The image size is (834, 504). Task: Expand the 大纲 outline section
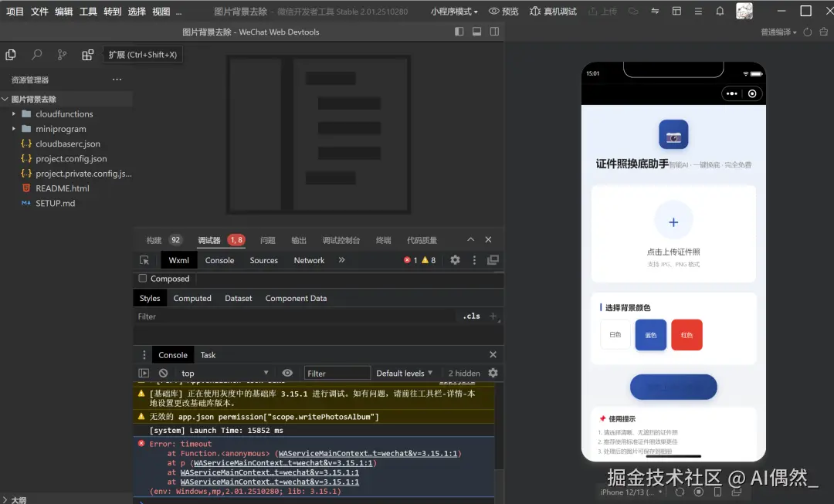(x=5, y=499)
